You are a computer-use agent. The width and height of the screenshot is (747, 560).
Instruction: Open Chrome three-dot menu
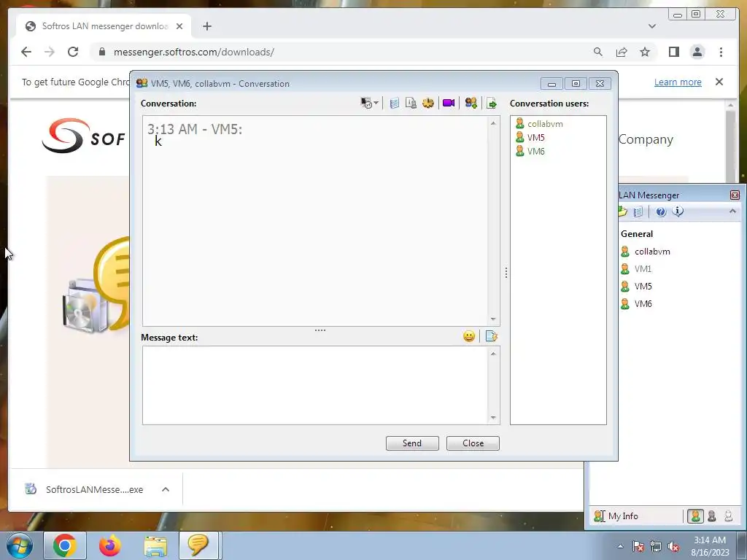pos(721,52)
